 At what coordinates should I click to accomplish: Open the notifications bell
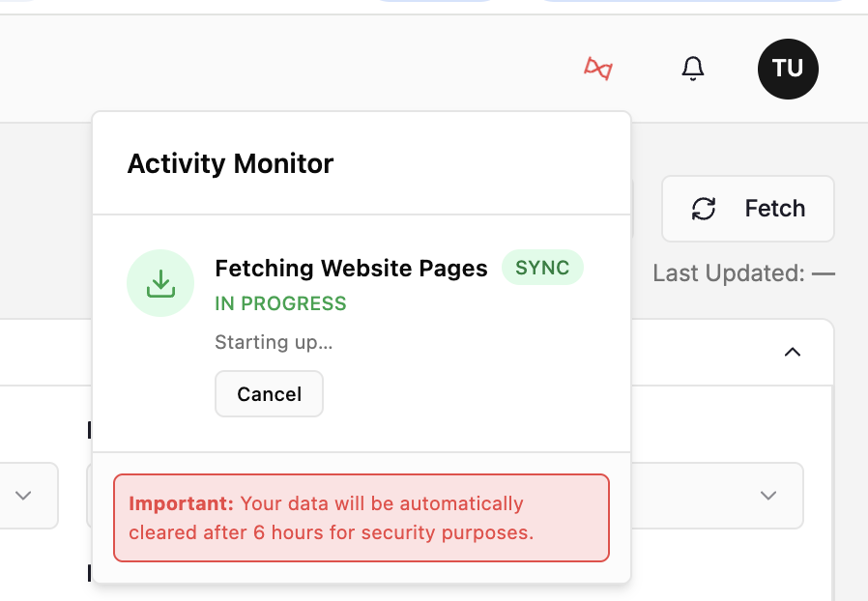[x=692, y=69]
